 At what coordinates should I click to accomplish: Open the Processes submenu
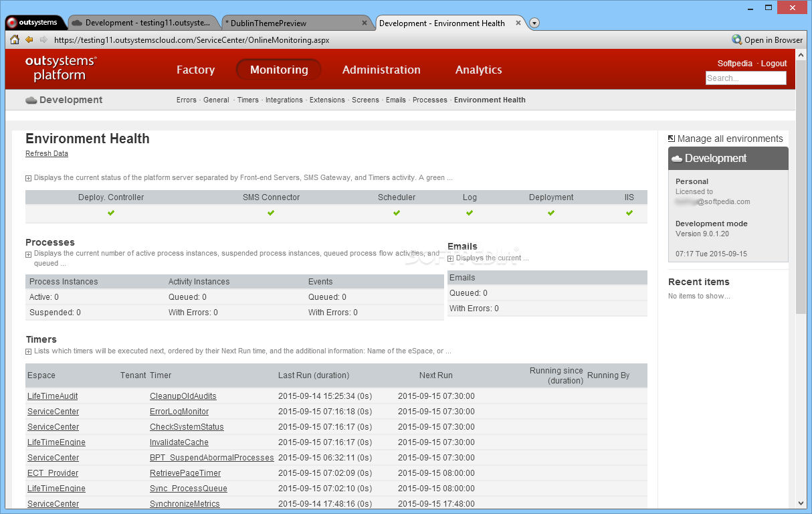pyautogui.click(x=430, y=100)
